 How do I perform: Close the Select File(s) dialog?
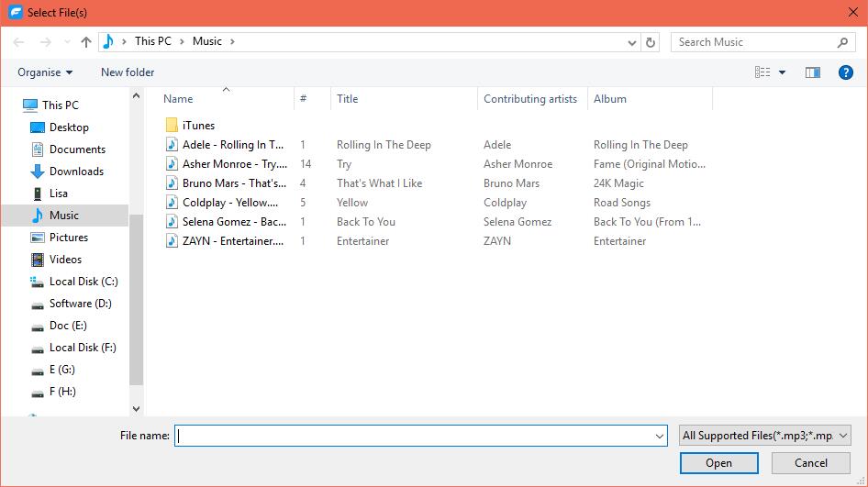[853, 12]
